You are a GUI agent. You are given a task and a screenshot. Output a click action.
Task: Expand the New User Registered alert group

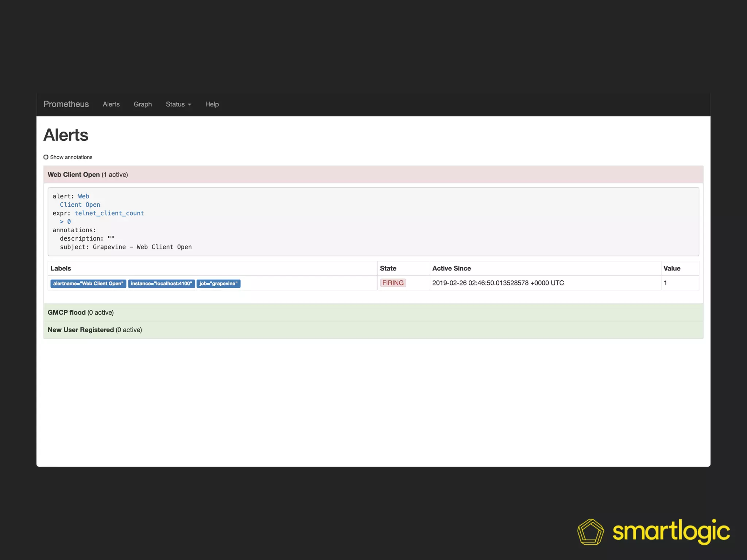coord(94,330)
